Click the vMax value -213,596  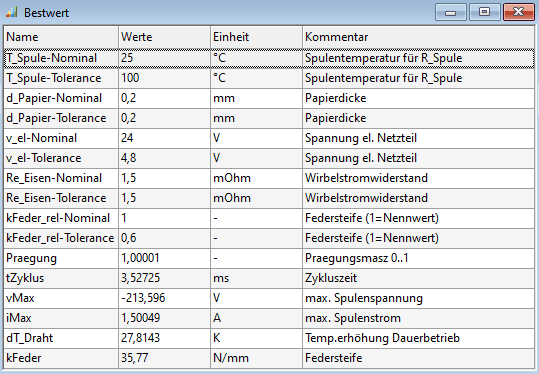[143, 298]
